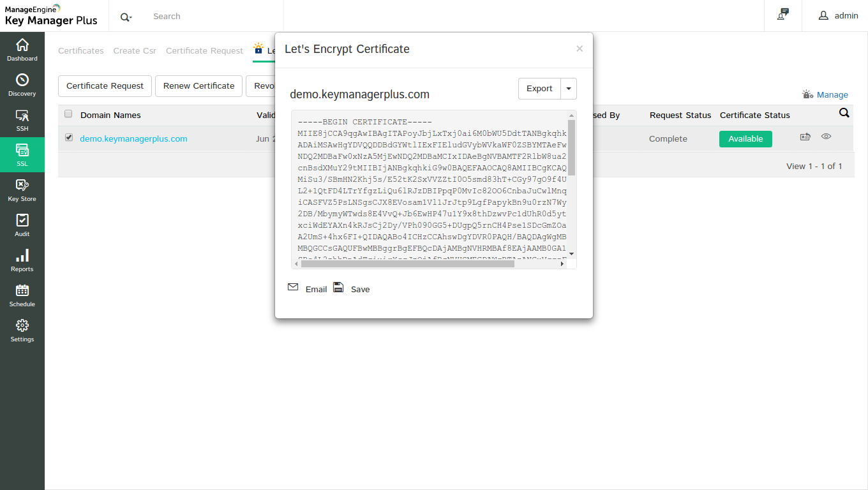
Task: Open the Audit section
Action: (22, 225)
